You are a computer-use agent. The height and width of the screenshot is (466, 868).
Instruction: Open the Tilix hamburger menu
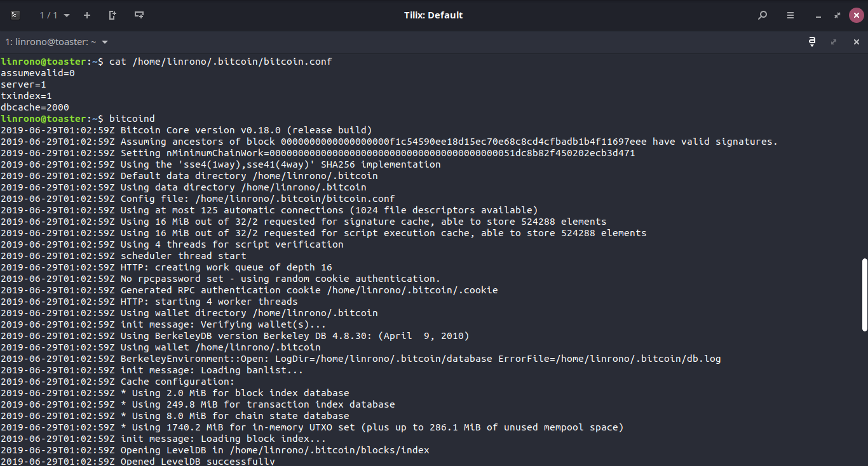pos(790,15)
